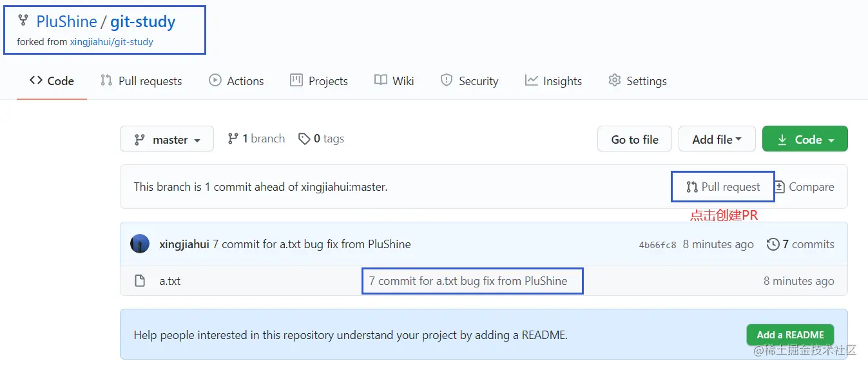868x368 pixels.
Task: Click the graph icon on the Insights tab
Action: click(531, 80)
